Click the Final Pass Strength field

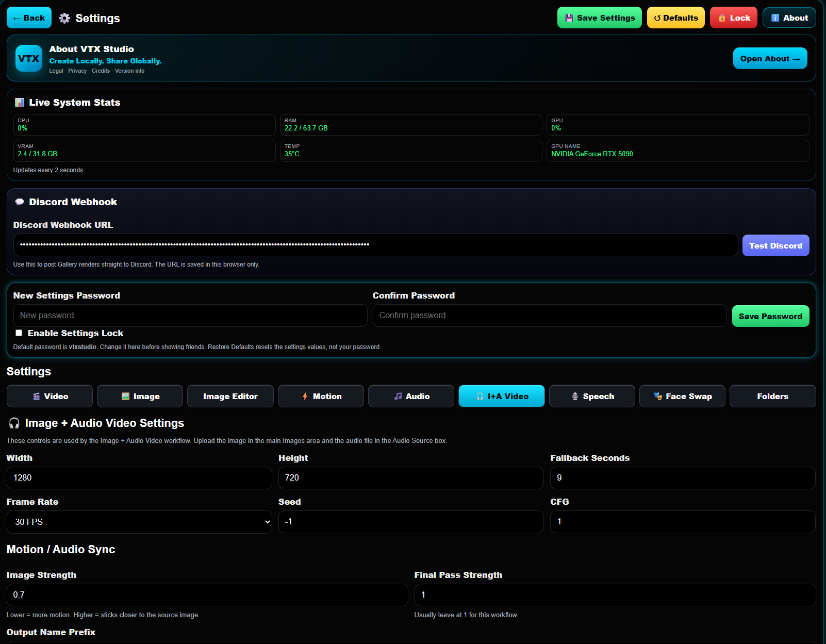coord(615,595)
